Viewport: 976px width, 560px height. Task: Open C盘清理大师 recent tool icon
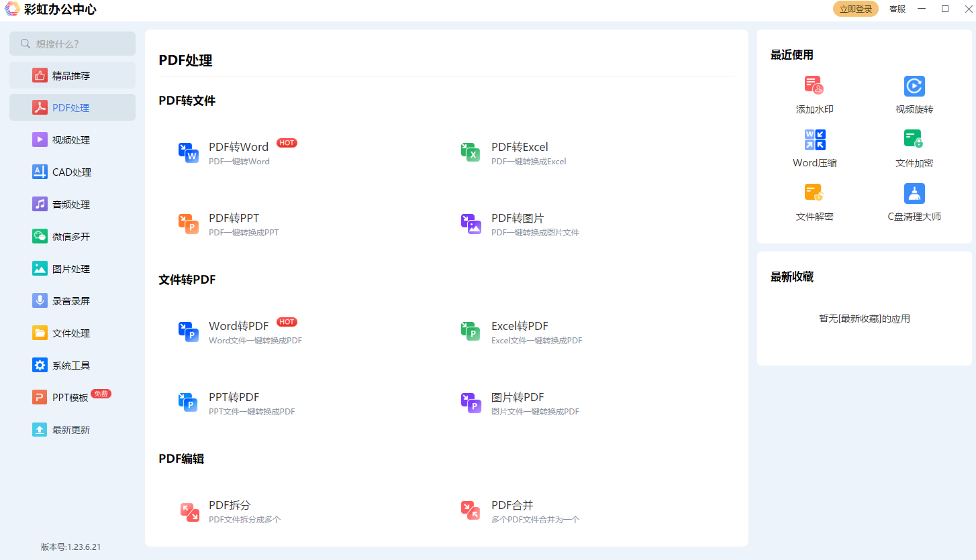tap(914, 193)
